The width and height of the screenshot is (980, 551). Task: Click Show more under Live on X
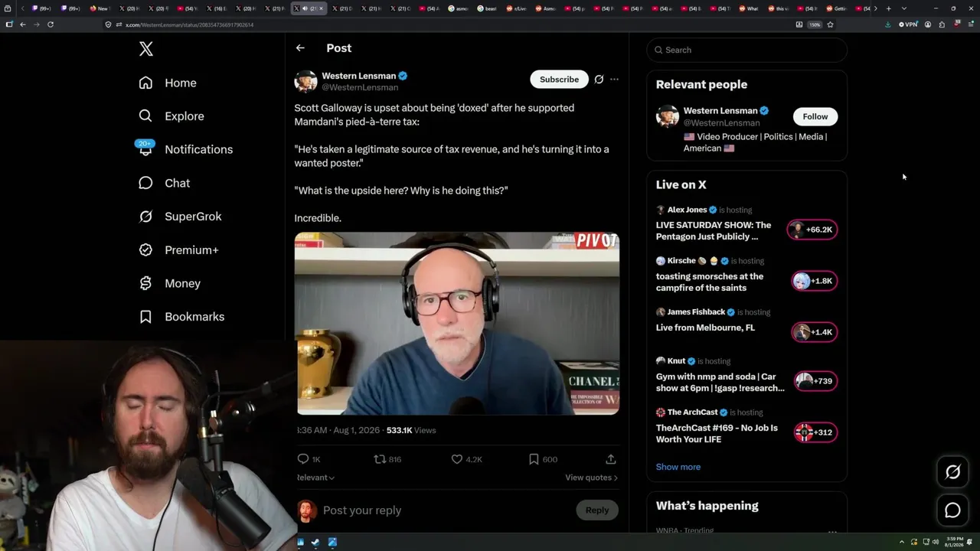[678, 467]
